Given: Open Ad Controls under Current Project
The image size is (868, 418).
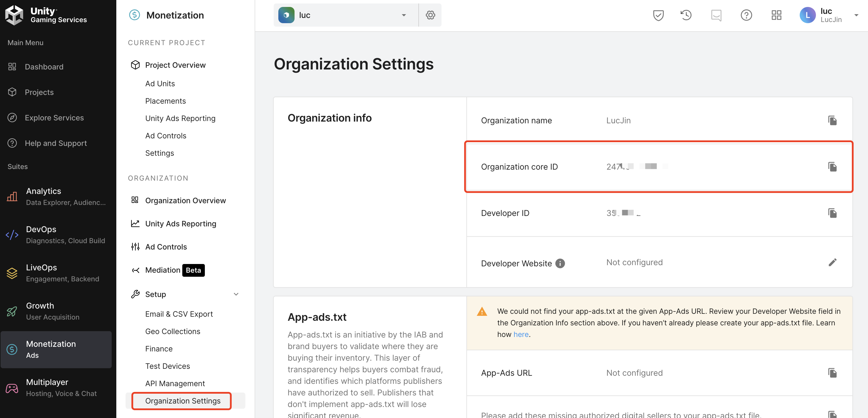Looking at the screenshot, I should tap(165, 136).
